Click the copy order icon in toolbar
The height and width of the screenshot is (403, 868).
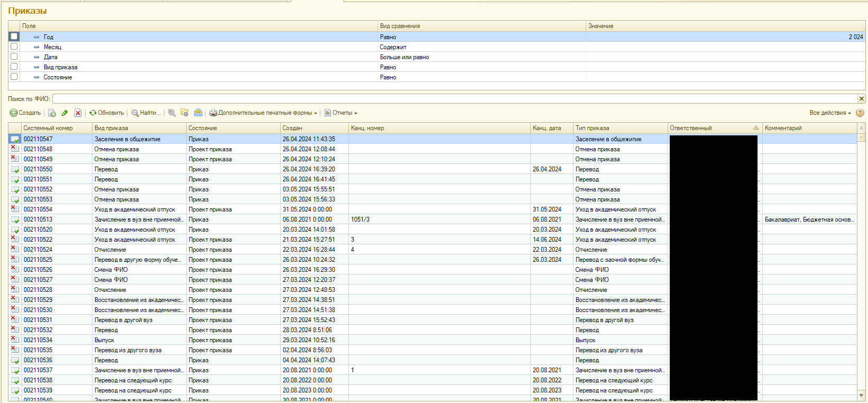pyautogui.click(x=52, y=113)
